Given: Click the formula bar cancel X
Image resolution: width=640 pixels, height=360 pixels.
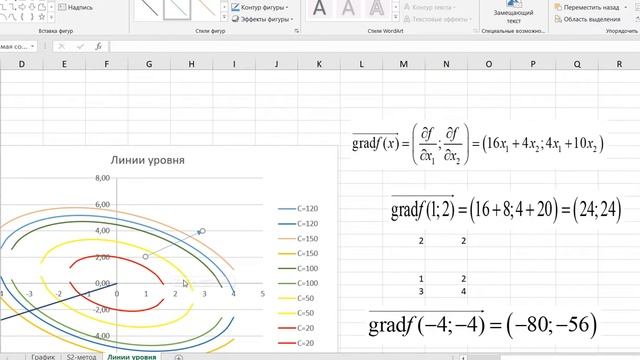Looking at the screenshot, I should [x=62, y=46].
